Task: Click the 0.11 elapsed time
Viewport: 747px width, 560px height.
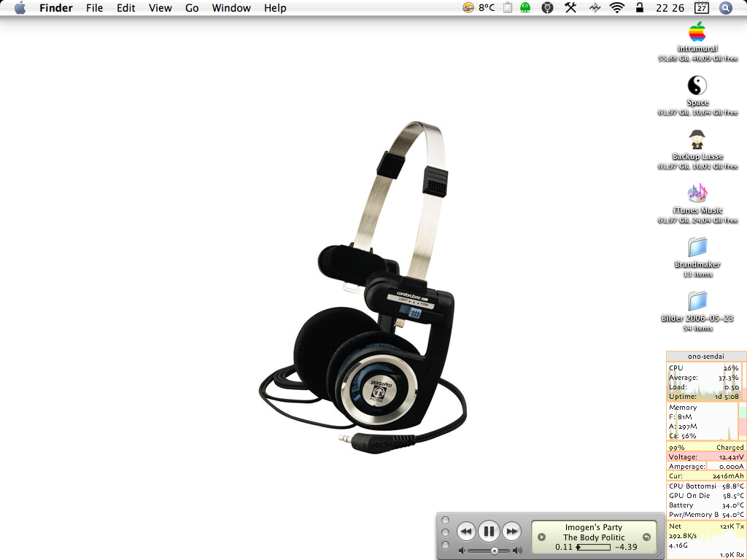Action: (x=564, y=547)
